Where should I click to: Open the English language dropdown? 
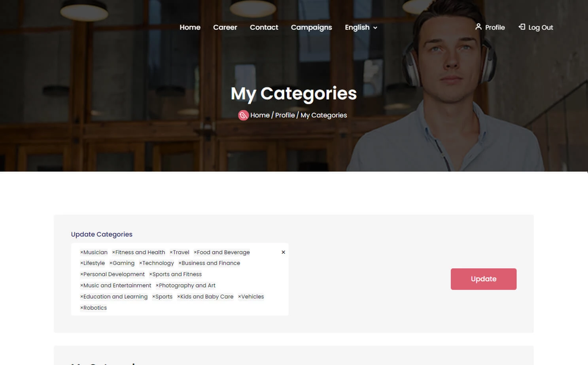(360, 27)
